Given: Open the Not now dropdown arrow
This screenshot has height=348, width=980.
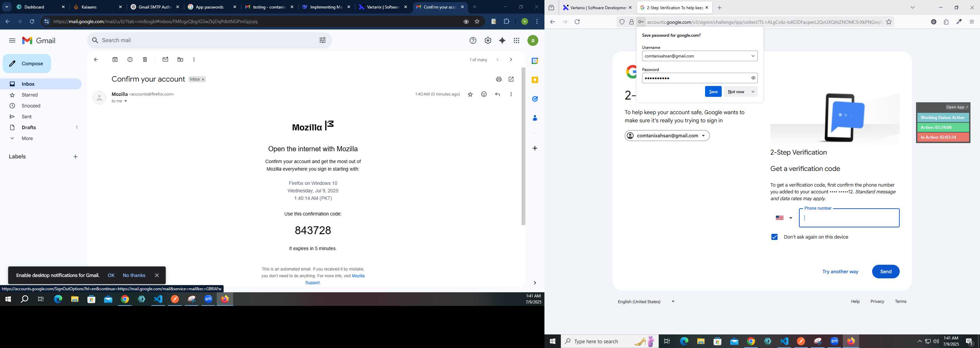Looking at the screenshot, I should click(x=753, y=91).
